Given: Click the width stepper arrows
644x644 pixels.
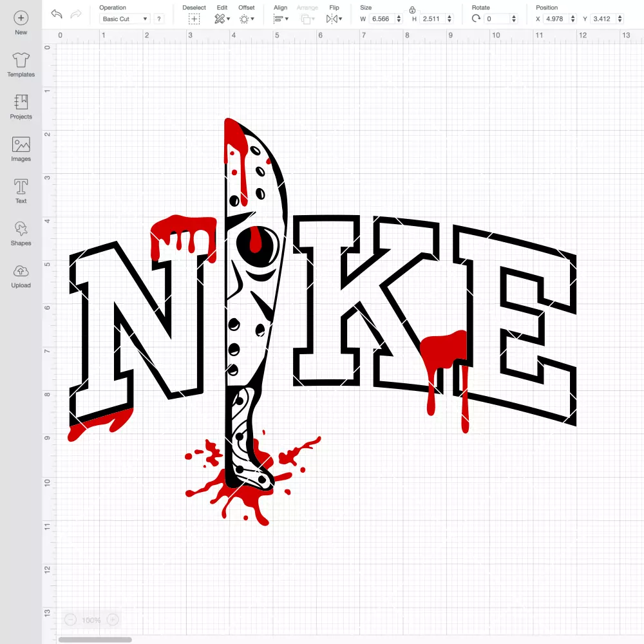Looking at the screenshot, I should (x=399, y=19).
